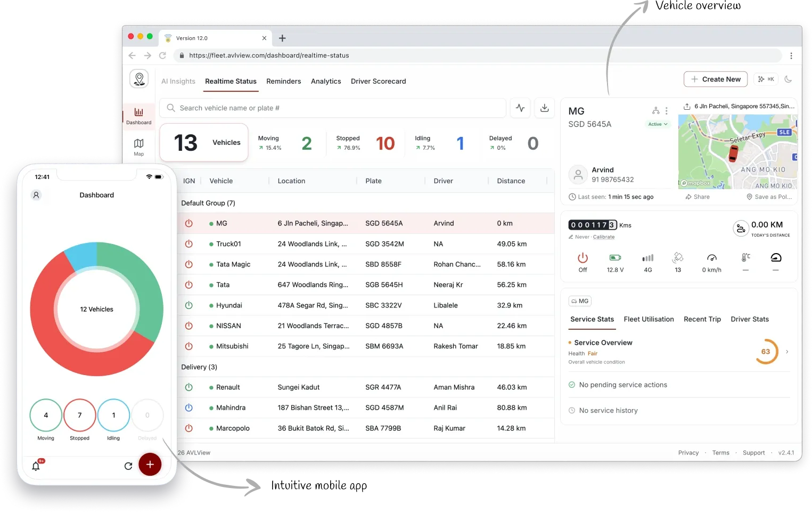Viewport: 812px width, 512px height.
Task: Click the MG row ignition icon
Action: tap(188, 223)
